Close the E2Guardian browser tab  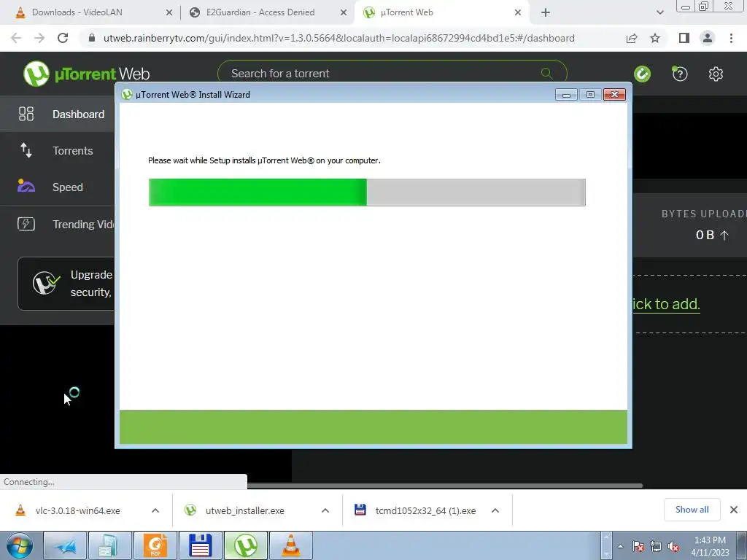click(x=344, y=12)
